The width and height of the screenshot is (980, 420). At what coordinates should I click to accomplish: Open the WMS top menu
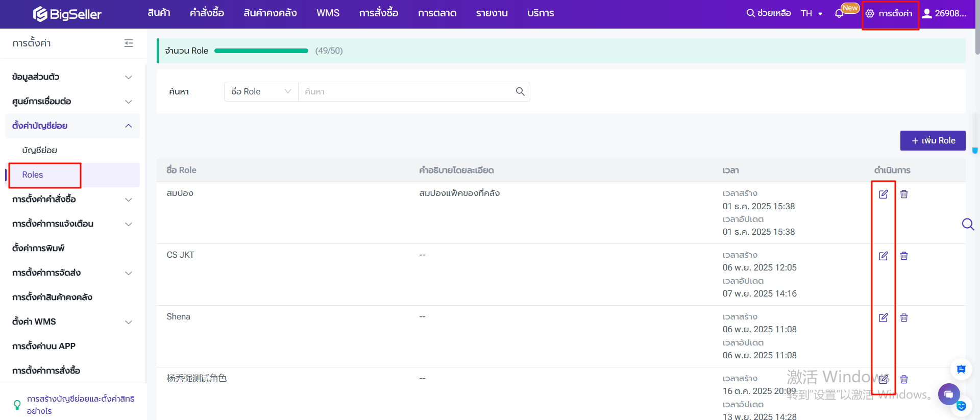(x=328, y=13)
